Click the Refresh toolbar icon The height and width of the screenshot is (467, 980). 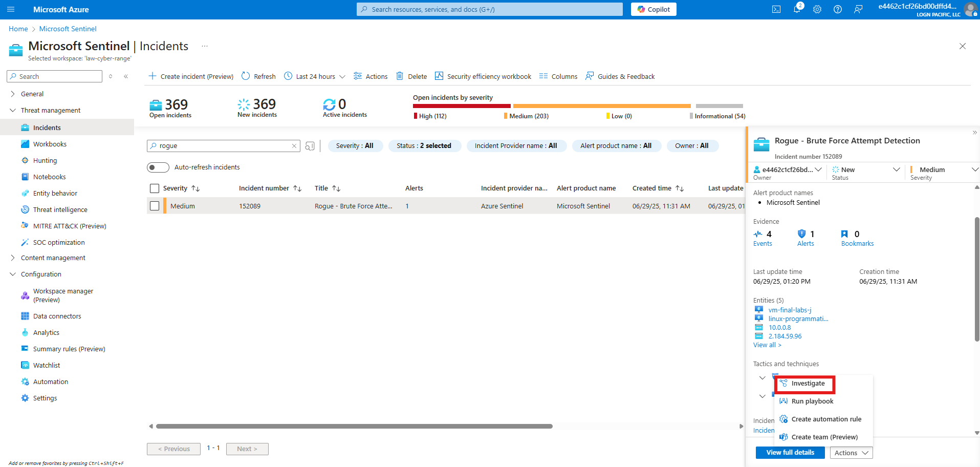tap(246, 76)
